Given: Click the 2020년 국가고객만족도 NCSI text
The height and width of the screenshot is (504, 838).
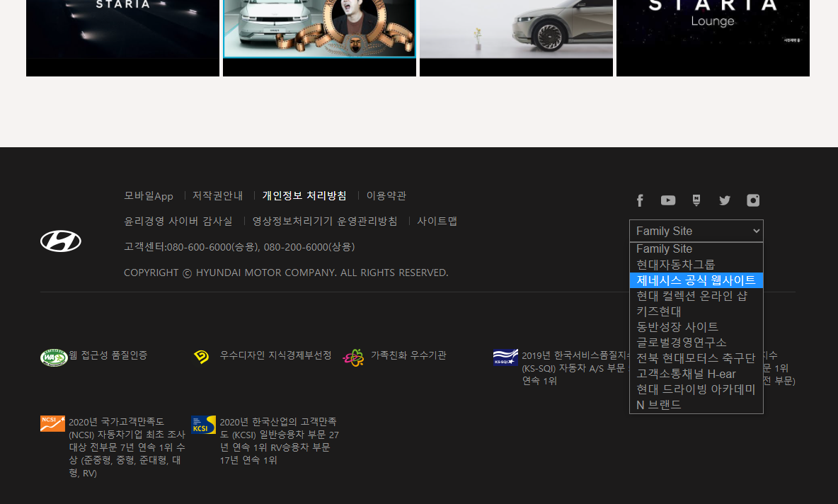Looking at the screenshot, I should tap(127, 447).
